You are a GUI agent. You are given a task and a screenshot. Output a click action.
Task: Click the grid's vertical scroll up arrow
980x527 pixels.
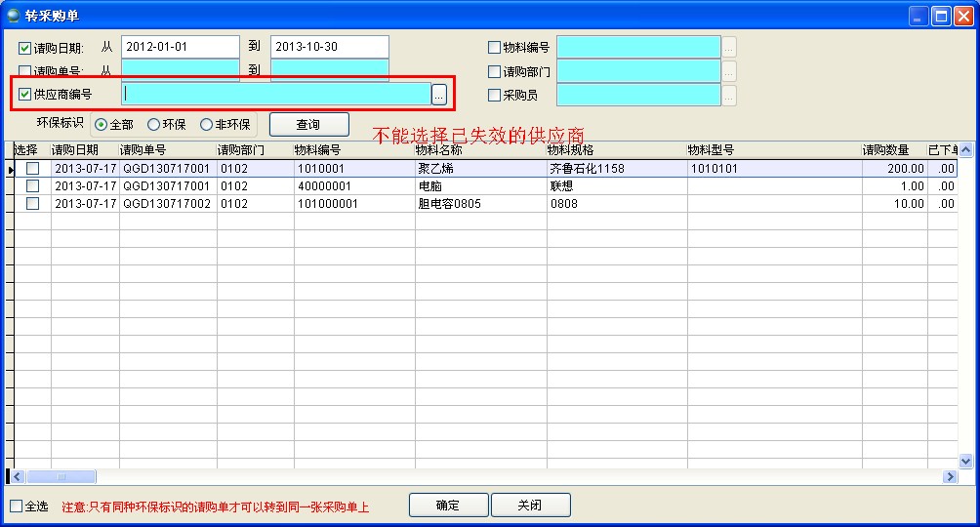pos(965,150)
